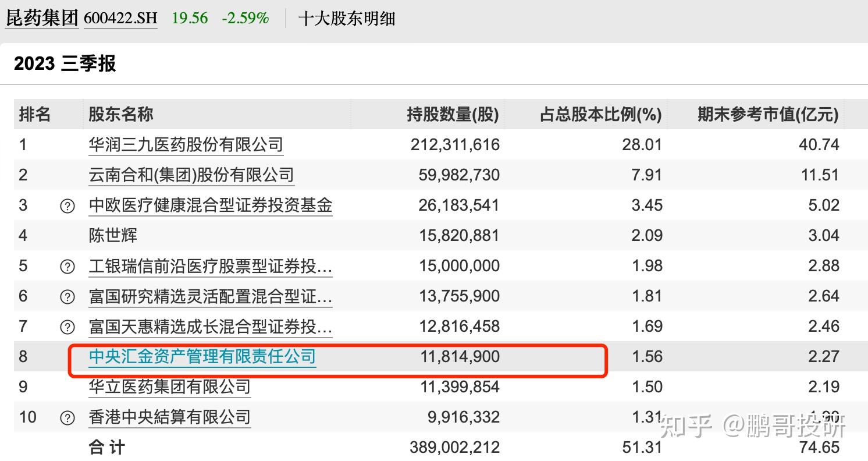This screenshot has width=868, height=461.
Task: Click the 28.01 percentage cell
Action: [x=642, y=144]
